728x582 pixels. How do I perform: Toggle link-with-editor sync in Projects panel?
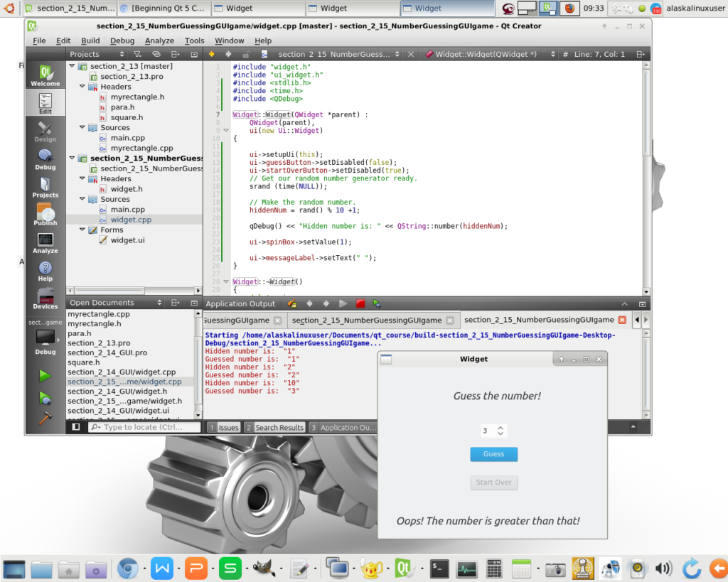(156, 54)
